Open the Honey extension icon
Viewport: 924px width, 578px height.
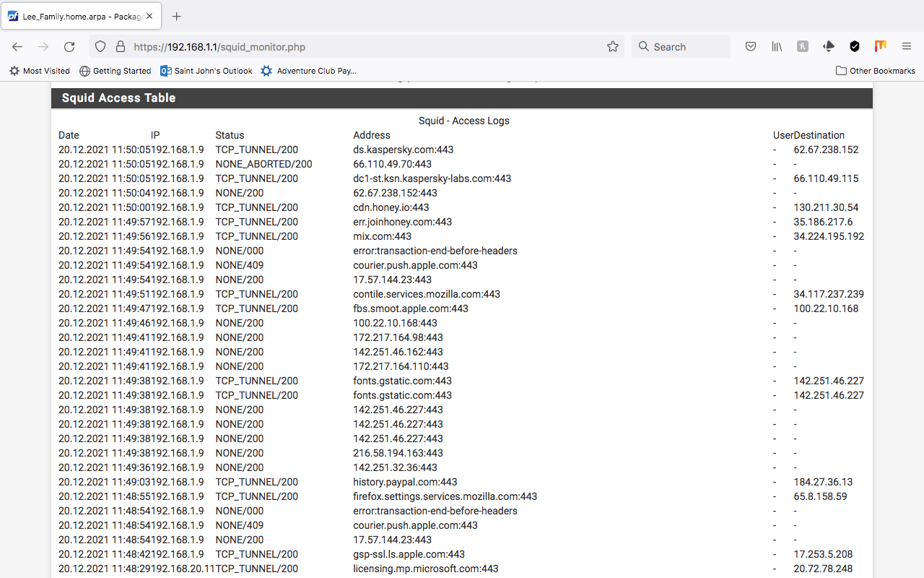[803, 46]
